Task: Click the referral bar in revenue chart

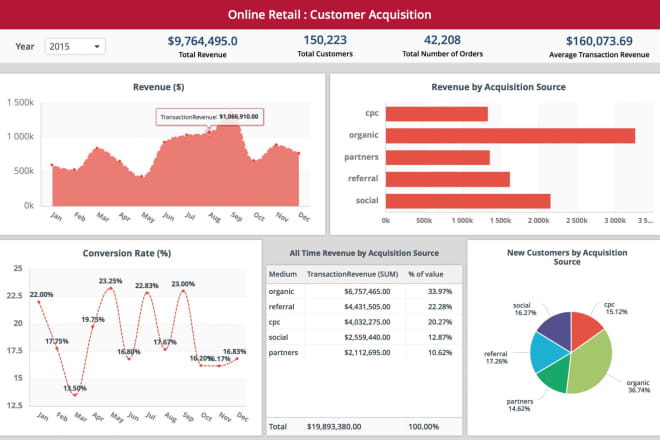Action: tap(447, 179)
